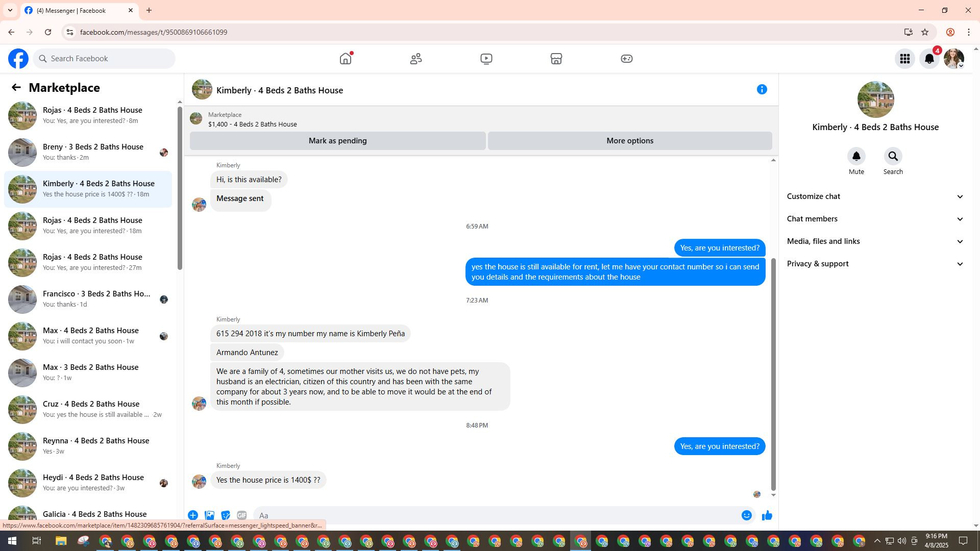Expand Media, files and links section
980x551 pixels.
click(x=875, y=241)
